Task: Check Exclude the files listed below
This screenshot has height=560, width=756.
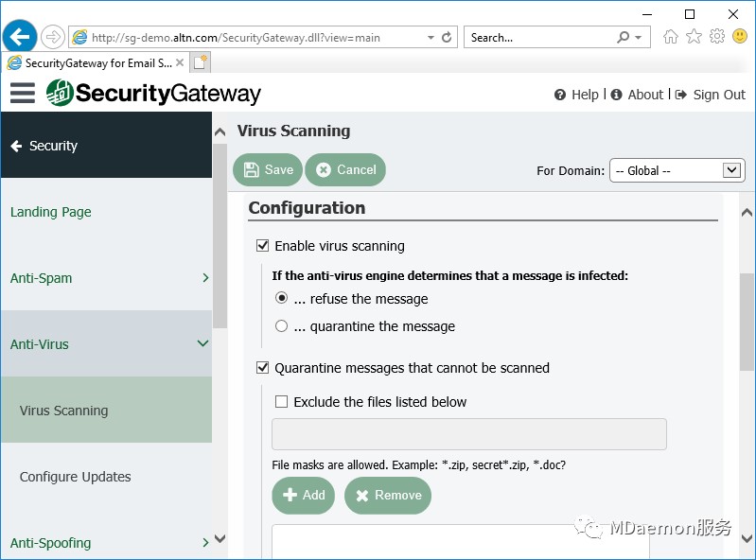Action: 281,401
